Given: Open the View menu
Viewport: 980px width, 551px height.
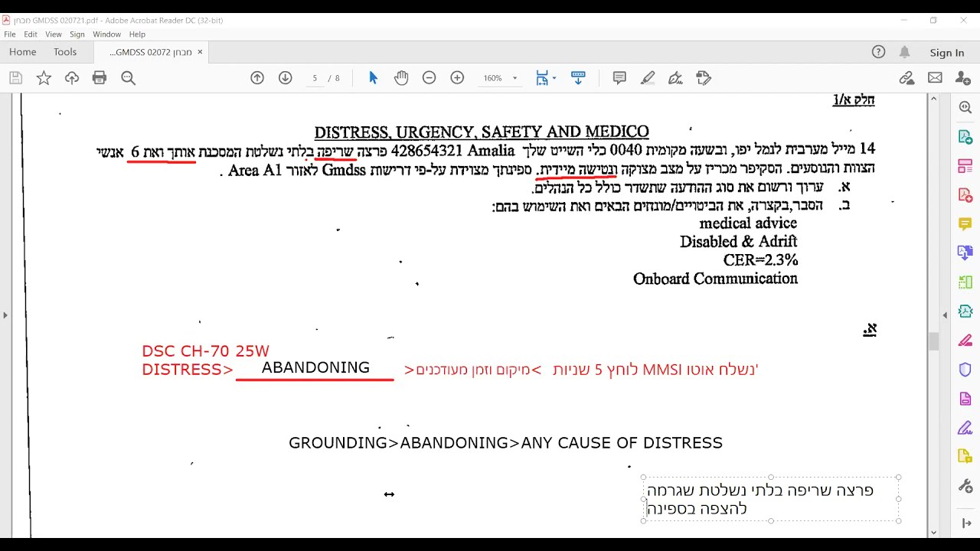Looking at the screenshot, I should tap(54, 34).
